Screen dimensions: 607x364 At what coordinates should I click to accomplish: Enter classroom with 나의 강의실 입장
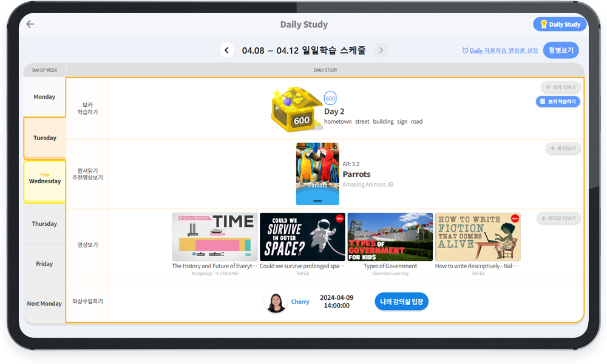[x=401, y=302]
